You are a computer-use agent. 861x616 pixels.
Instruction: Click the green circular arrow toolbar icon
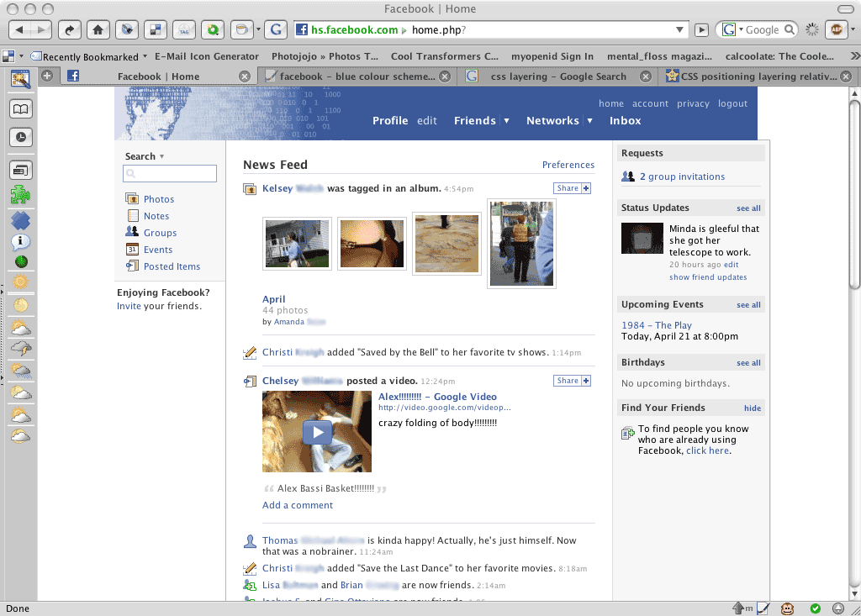[x=213, y=29]
